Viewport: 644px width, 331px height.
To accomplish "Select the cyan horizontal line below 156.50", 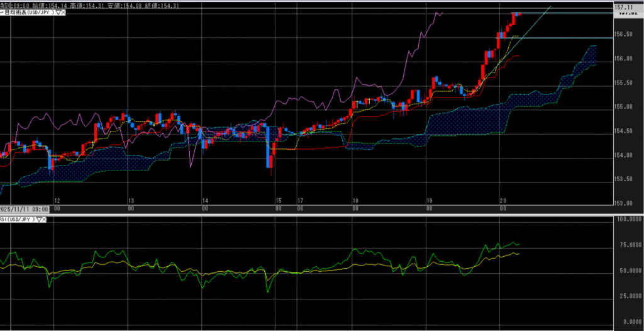I will pos(566,38).
